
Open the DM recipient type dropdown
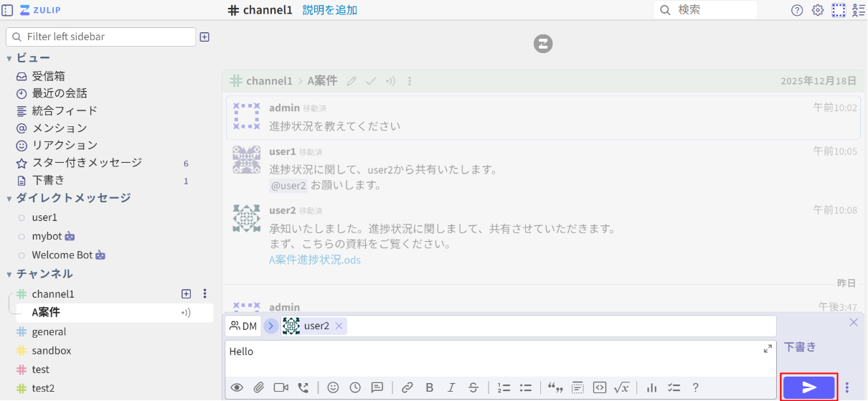point(243,326)
